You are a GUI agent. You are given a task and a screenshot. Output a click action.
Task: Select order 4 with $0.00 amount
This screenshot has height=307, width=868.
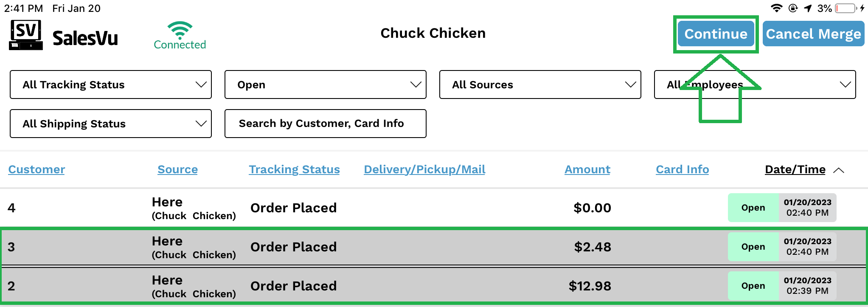382,208
